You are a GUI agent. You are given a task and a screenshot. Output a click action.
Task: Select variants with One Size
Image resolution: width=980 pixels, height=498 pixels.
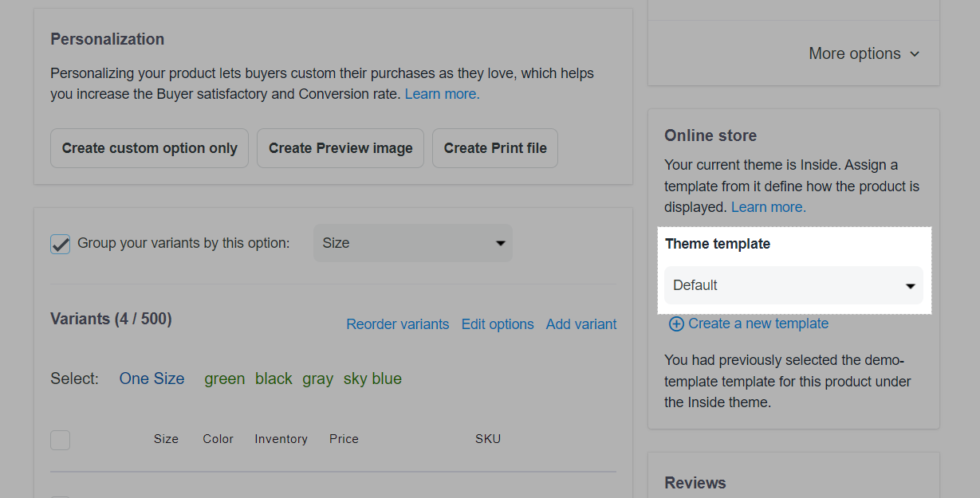[152, 378]
